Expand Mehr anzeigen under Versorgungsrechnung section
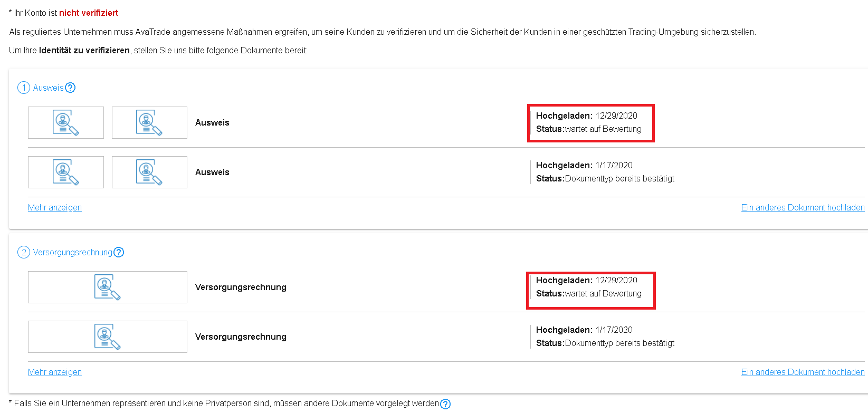The width and height of the screenshot is (868, 413). click(x=55, y=372)
